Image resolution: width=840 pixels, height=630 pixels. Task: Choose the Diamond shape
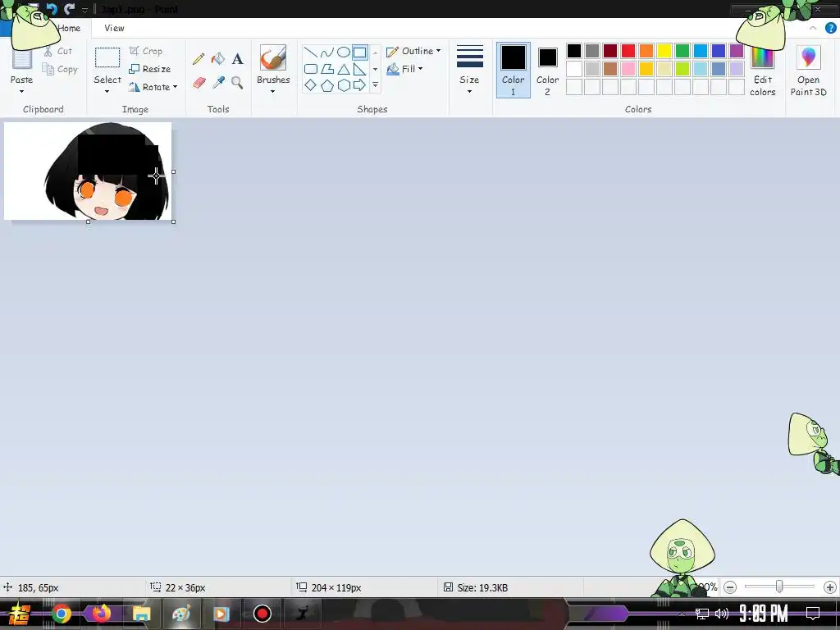coord(310,85)
